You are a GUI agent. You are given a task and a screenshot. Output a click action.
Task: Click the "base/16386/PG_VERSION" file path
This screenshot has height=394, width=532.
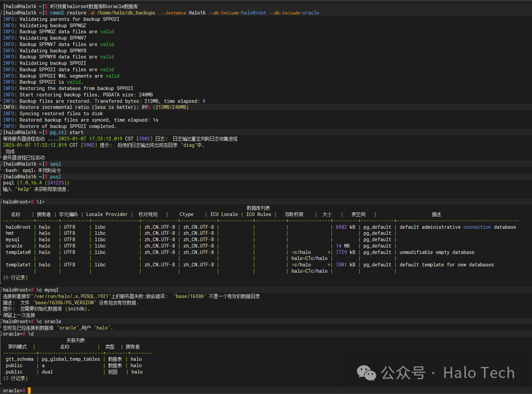pos(64,303)
